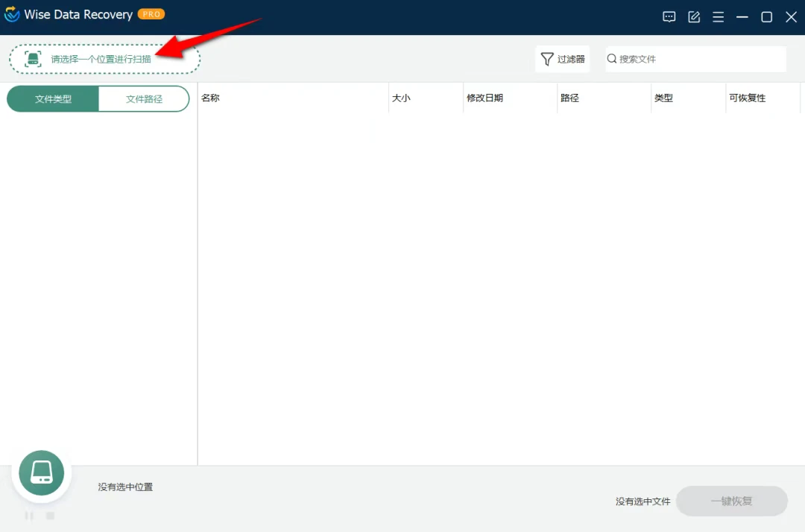
Task: Click the PRO badge next to the title
Action: [151, 13]
